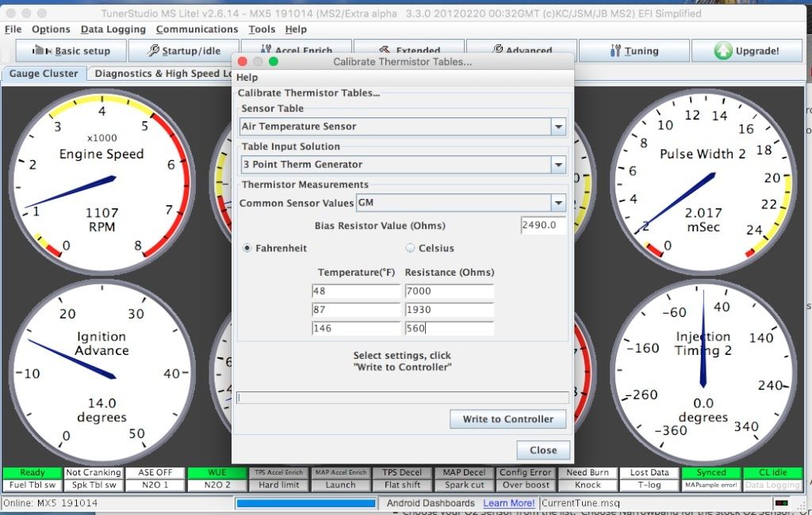Click the blue status bar progress indicator
The image size is (812, 515).
(305, 503)
